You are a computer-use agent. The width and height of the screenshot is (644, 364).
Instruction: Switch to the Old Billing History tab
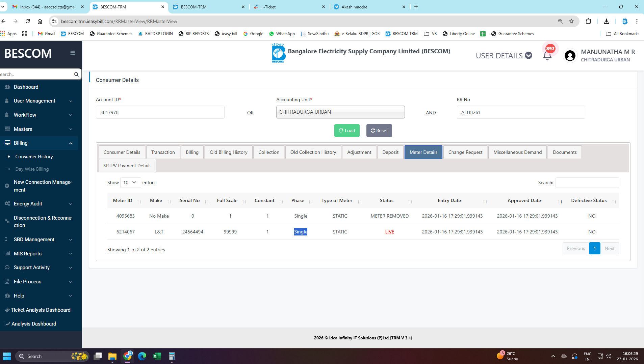[x=228, y=152]
